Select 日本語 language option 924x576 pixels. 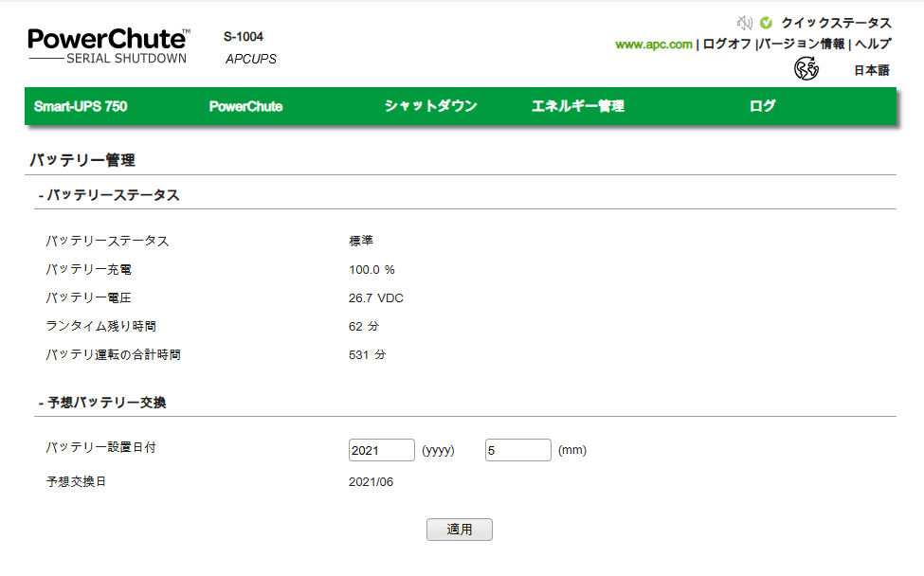pos(872,70)
